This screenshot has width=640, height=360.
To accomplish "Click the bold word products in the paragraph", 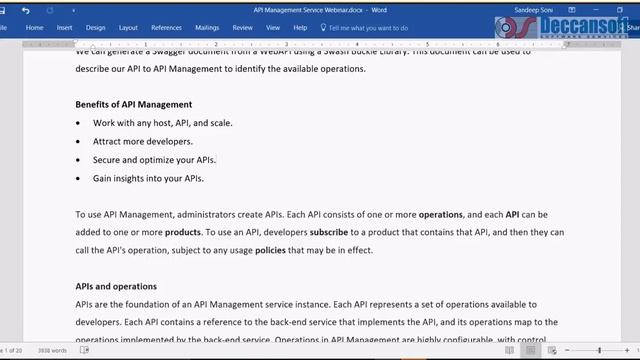I will (182, 232).
